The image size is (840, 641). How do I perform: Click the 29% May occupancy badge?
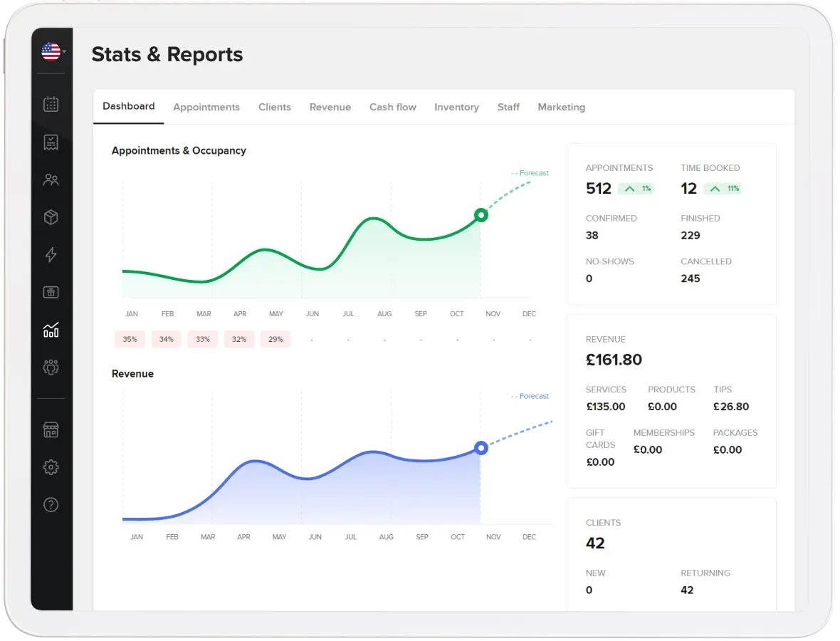pyautogui.click(x=275, y=340)
